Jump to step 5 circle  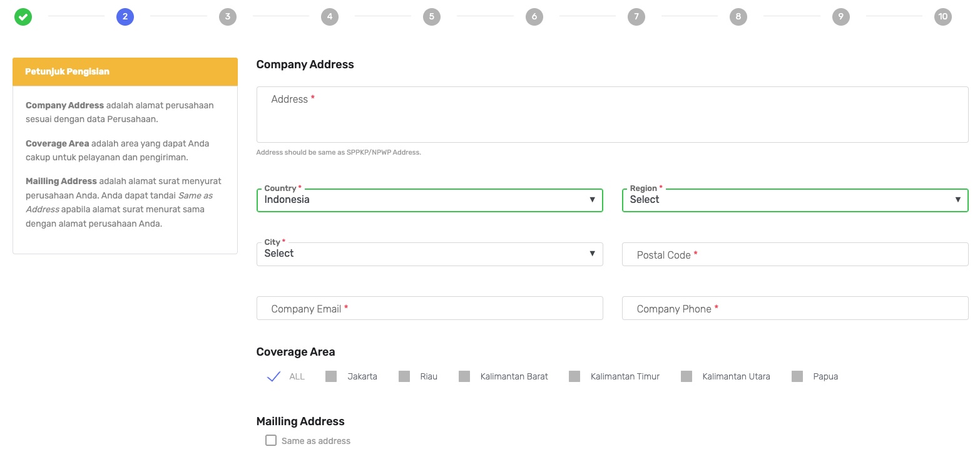(x=431, y=17)
